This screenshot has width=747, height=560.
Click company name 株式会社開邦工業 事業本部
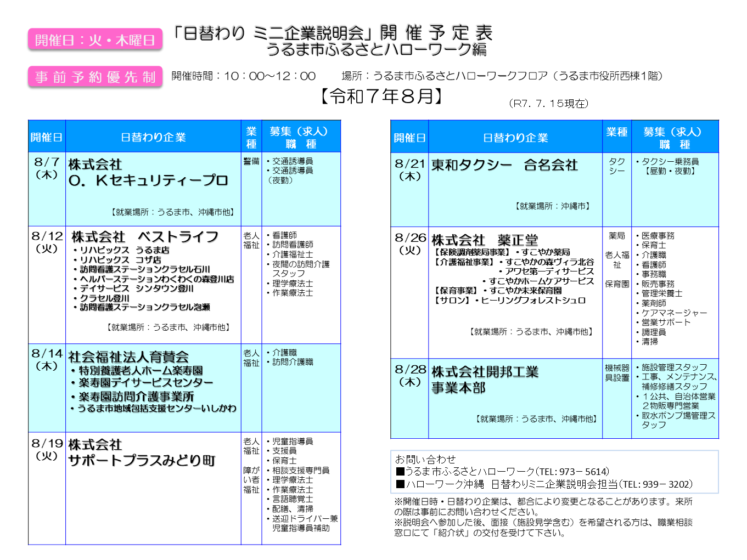(x=485, y=380)
